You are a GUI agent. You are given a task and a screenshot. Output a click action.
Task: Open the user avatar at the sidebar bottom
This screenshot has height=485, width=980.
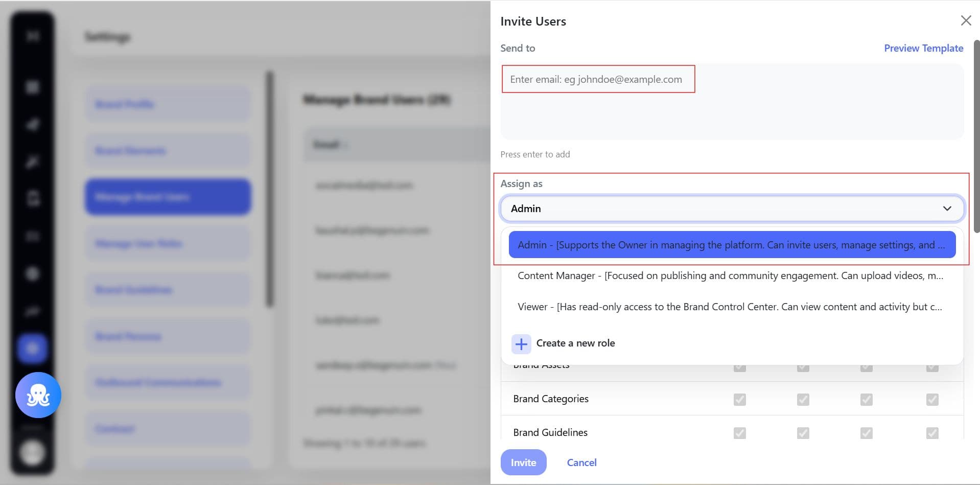click(x=32, y=452)
